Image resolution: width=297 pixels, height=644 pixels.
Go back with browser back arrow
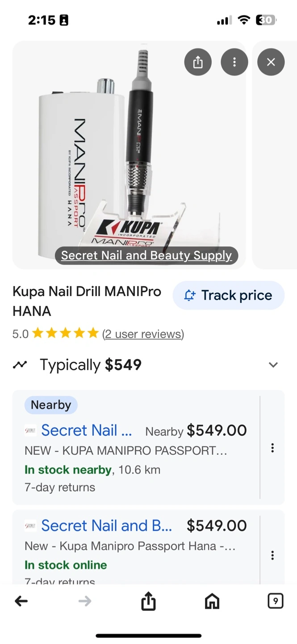[21, 602]
